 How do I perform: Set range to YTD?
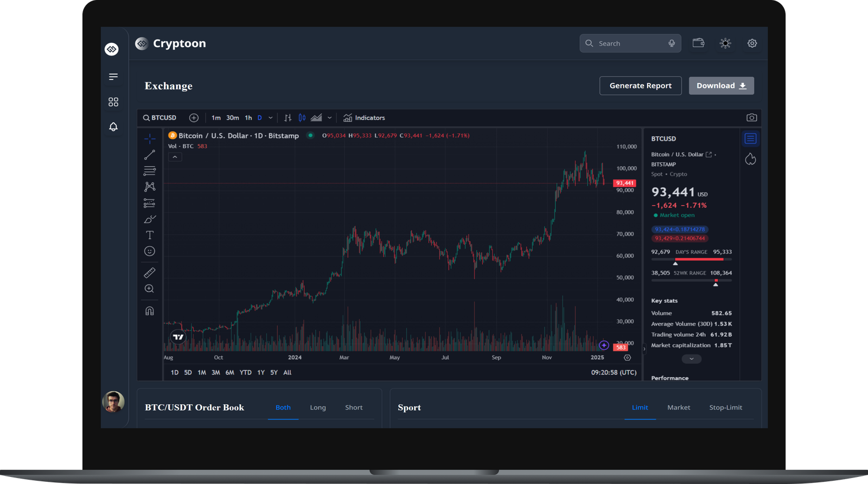tap(246, 373)
